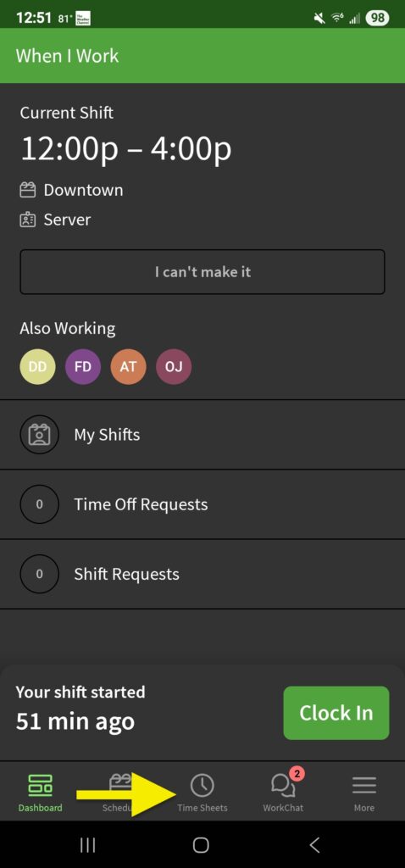The height and width of the screenshot is (868, 405).
Task: Tap the Android Home navigation button
Action: coord(201,845)
